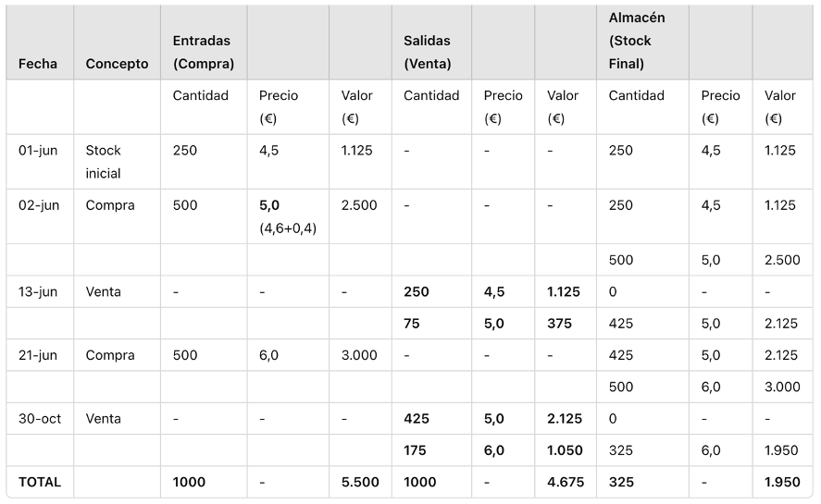Click the 3.000 purchase value on 21-jun
The image size is (821, 504).
[359, 355]
